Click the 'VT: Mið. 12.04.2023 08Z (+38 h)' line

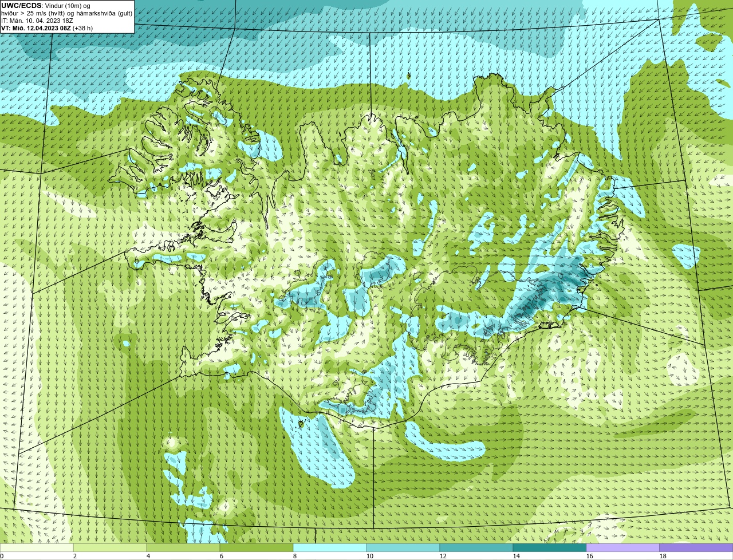pyautogui.click(x=47, y=28)
